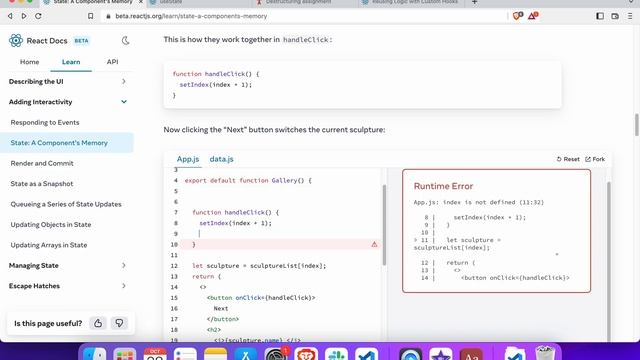Click thumbs up for page useful
This screenshot has height=360, width=640.
coord(98,323)
